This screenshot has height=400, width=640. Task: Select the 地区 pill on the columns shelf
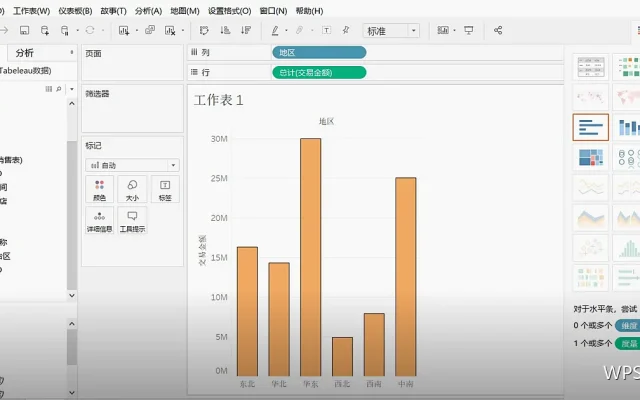(x=319, y=52)
